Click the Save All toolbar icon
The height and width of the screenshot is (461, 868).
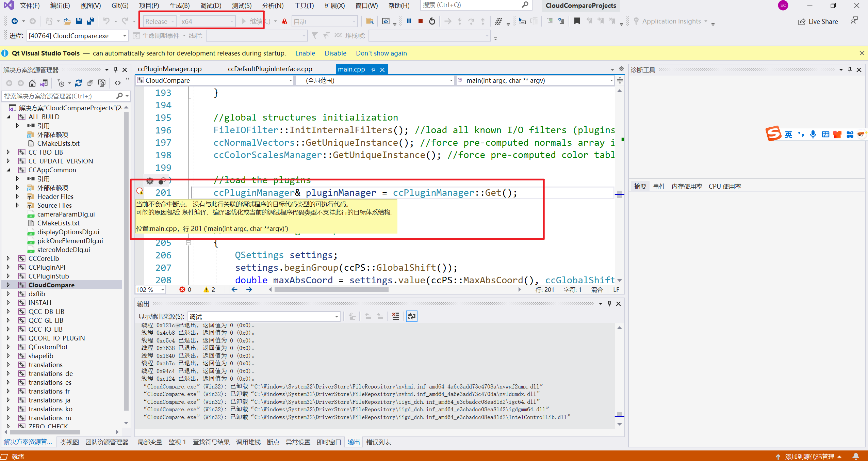(x=91, y=21)
